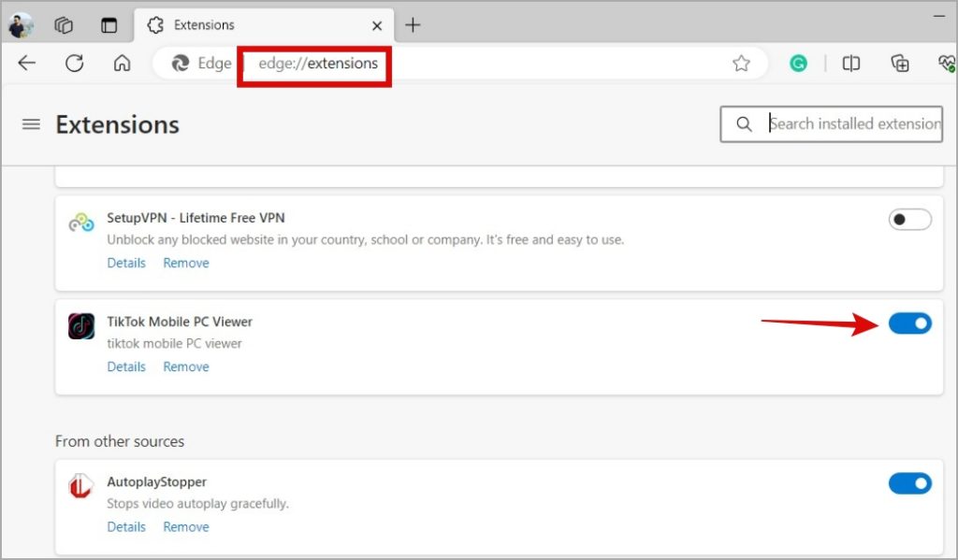958x560 pixels.
Task: Click the 'tiktok mobile PC viewer' description
Action: [174, 344]
